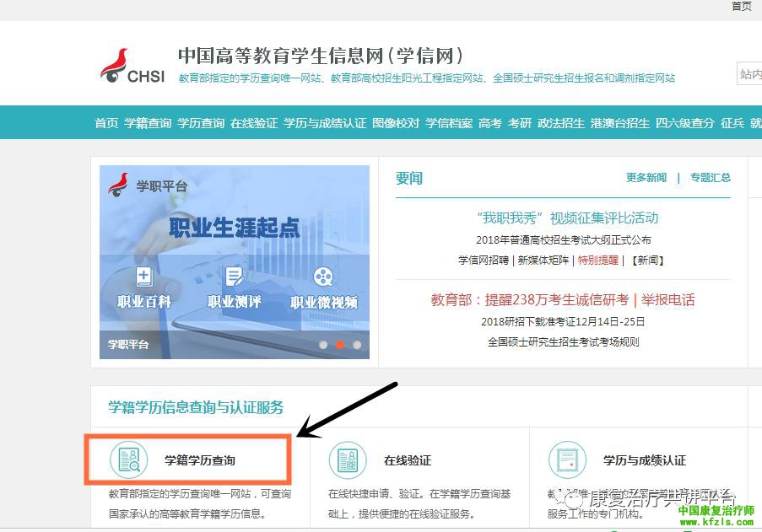Screen dimensions: 762x532
Task: Click the 学职平台 logo in banner
Action: (147, 185)
